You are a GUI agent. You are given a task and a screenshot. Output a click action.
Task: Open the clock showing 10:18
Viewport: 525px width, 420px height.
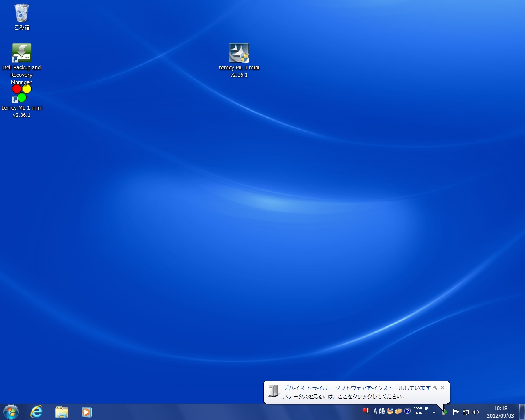coord(500,412)
